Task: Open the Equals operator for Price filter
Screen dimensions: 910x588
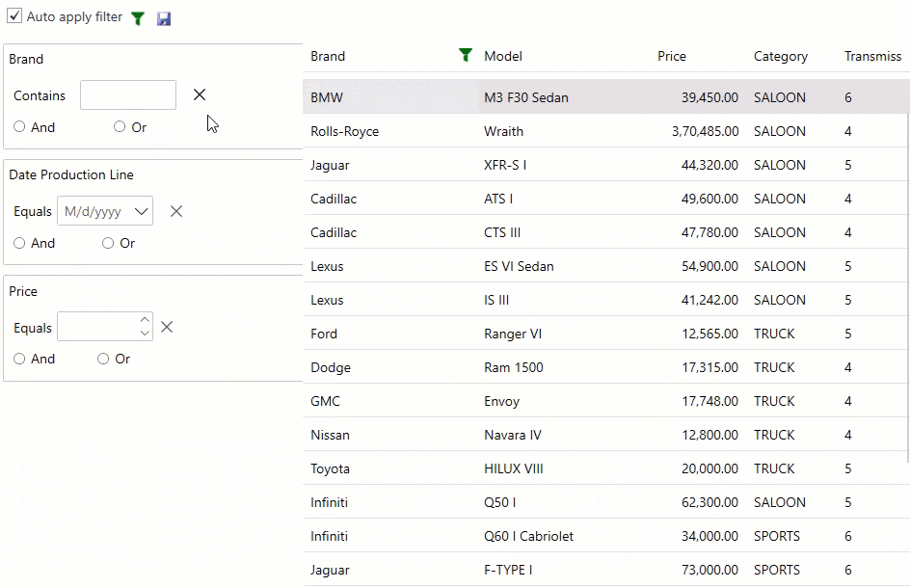Action: point(33,328)
